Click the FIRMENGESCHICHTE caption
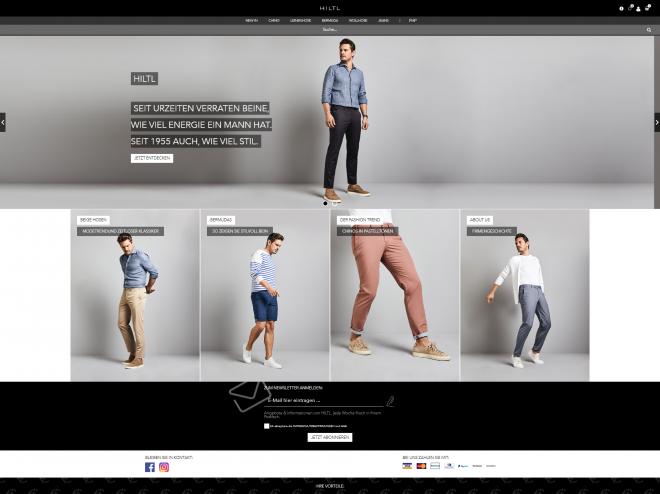This screenshot has height=494, width=660. click(492, 231)
